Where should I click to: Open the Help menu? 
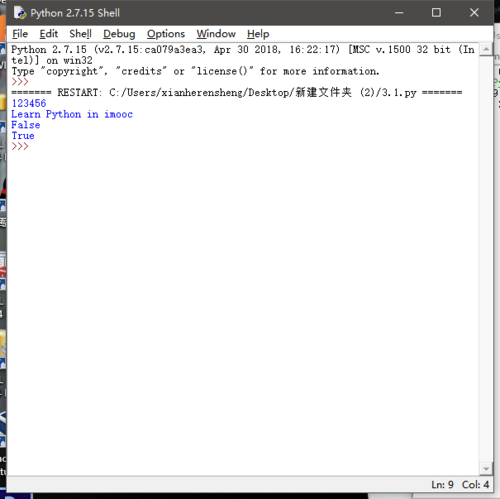point(258,34)
